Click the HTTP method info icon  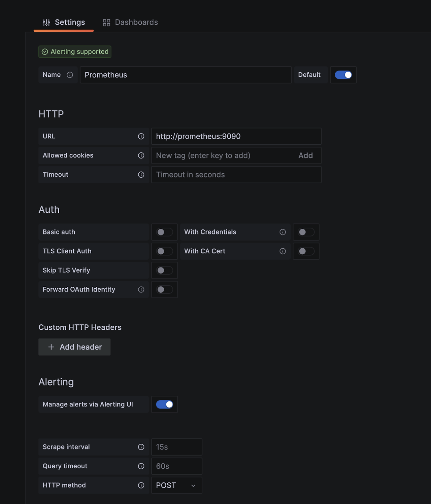click(141, 485)
